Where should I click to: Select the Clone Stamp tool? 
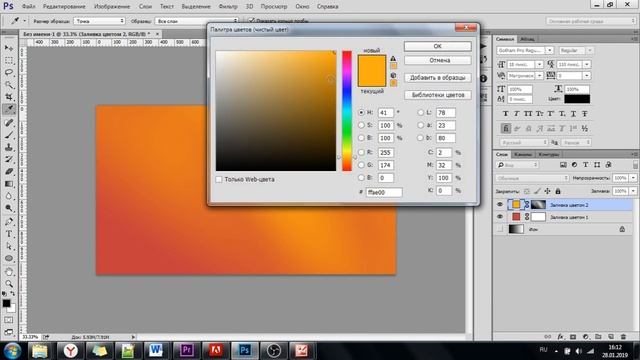[x=9, y=147]
